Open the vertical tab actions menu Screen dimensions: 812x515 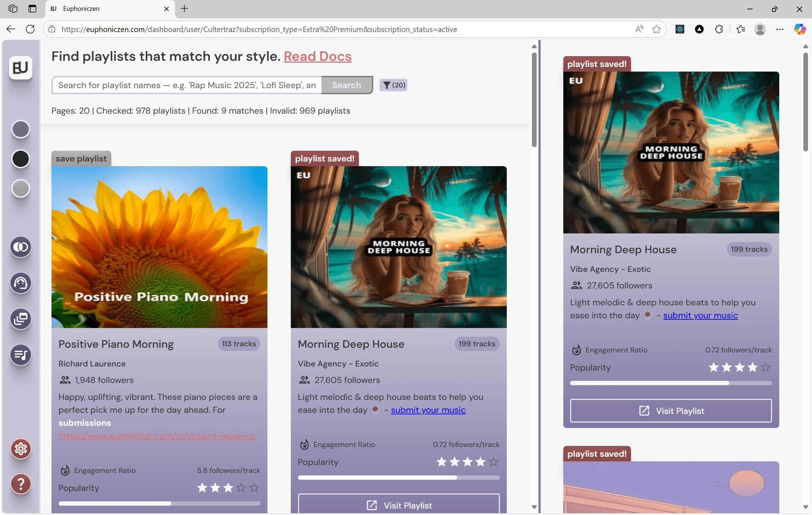[x=33, y=9]
